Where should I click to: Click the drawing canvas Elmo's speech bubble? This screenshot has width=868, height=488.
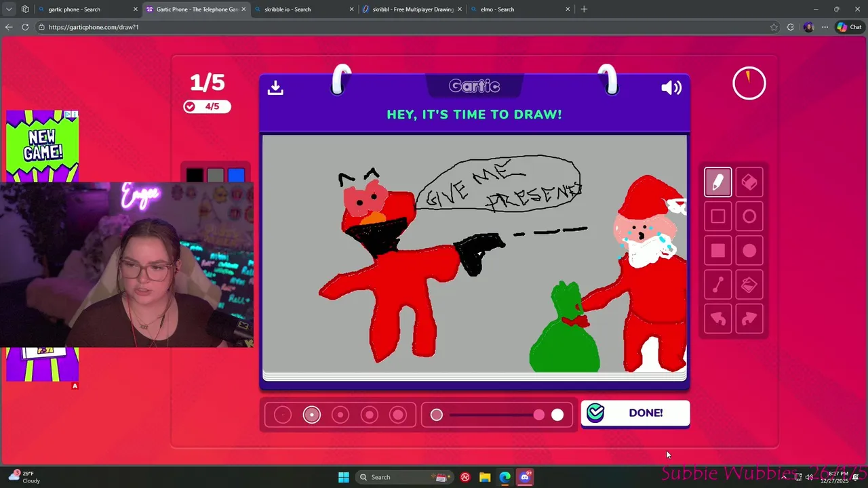(x=498, y=183)
